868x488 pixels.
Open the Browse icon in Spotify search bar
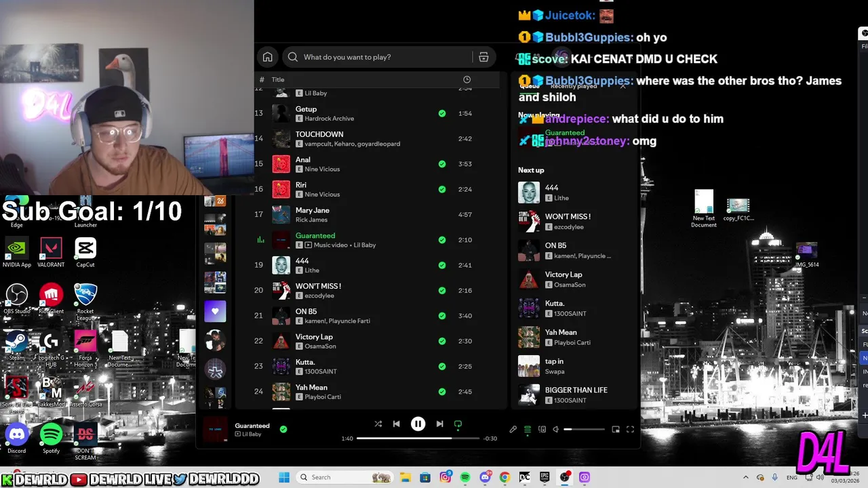484,57
